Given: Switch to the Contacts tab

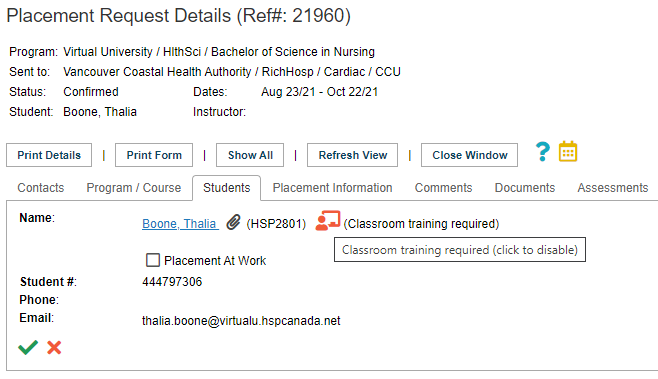Looking at the screenshot, I should [41, 188].
